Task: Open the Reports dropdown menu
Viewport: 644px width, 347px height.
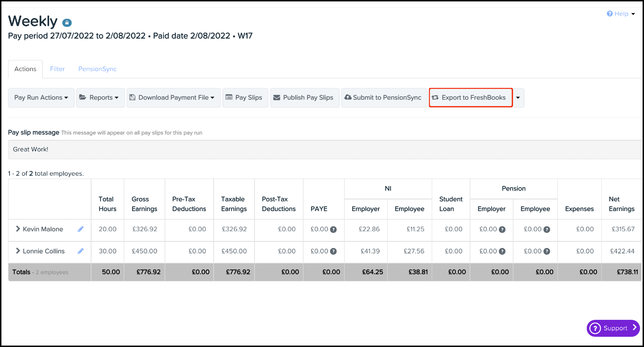Action: 100,97
